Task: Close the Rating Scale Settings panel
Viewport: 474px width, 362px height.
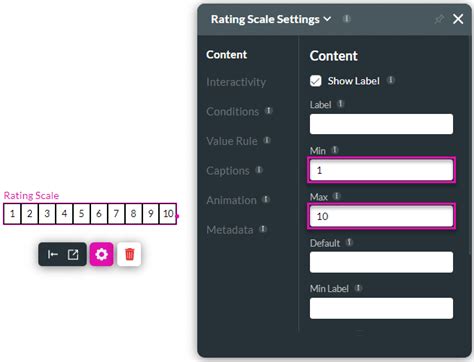Action: pyautogui.click(x=458, y=19)
